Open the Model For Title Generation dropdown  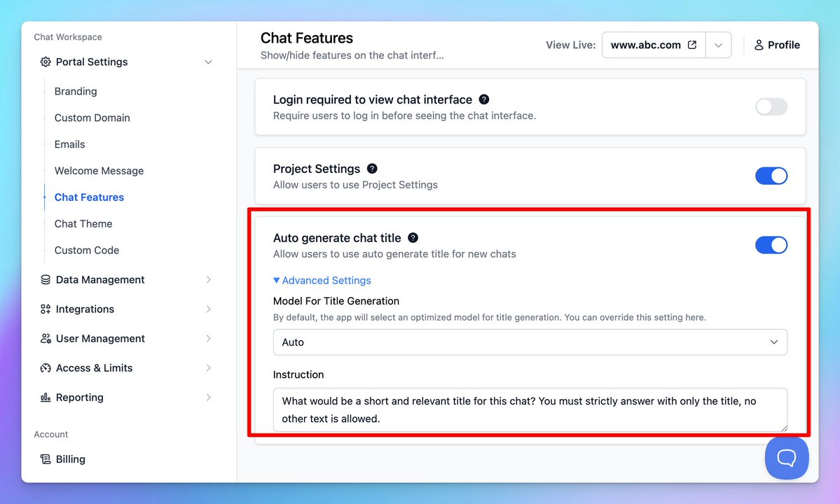(530, 342)
